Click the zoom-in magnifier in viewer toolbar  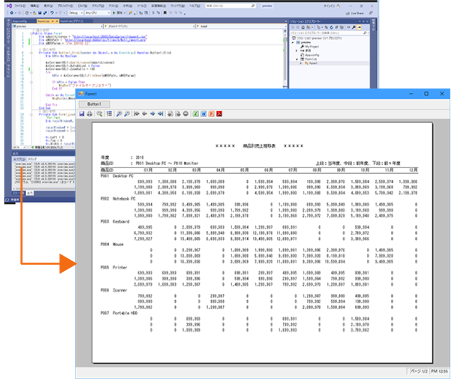(119, 114)
